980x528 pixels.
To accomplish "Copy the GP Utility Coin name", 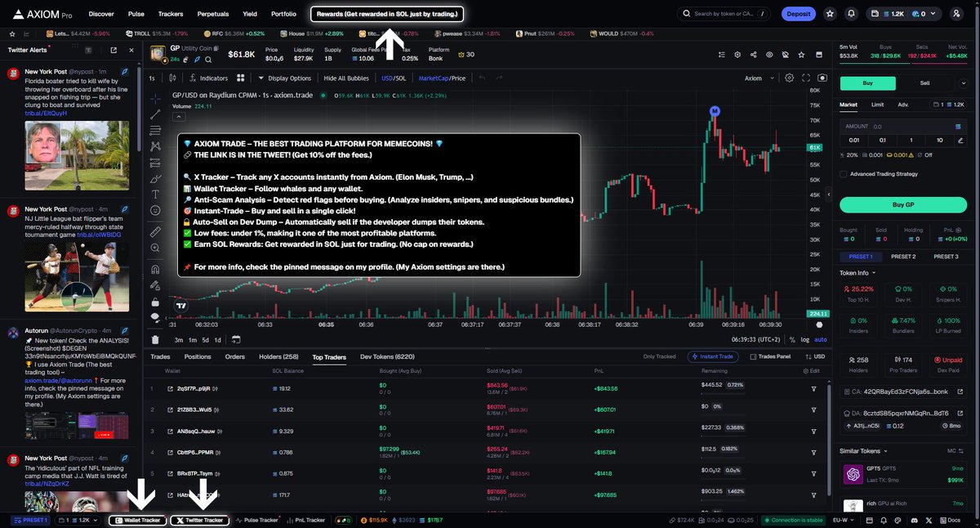I will point(215,49).
